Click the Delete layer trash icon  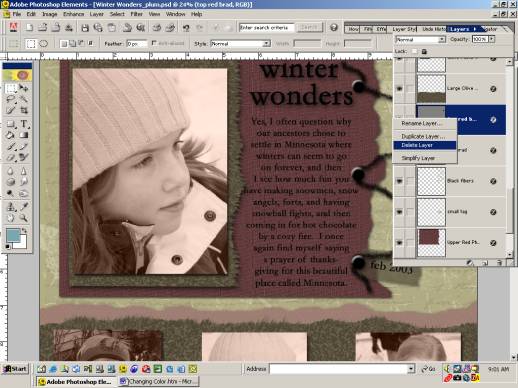coord(499,263)
